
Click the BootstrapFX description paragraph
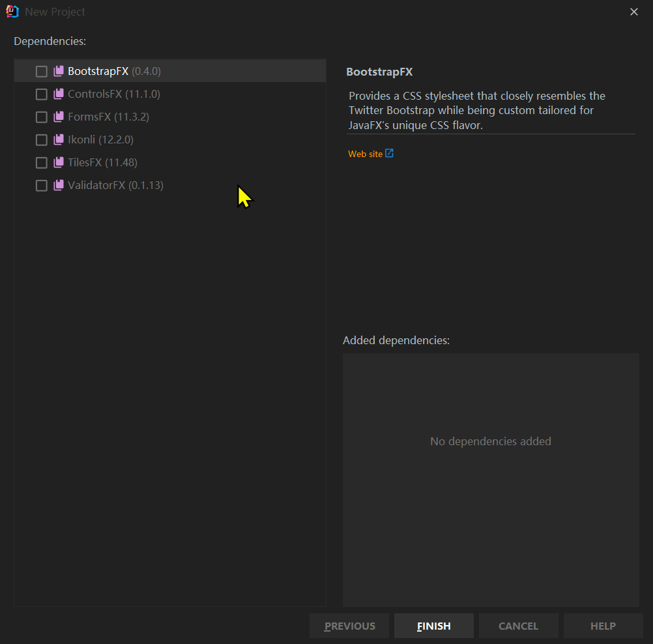pyautogui.click(x=477, y=110)
